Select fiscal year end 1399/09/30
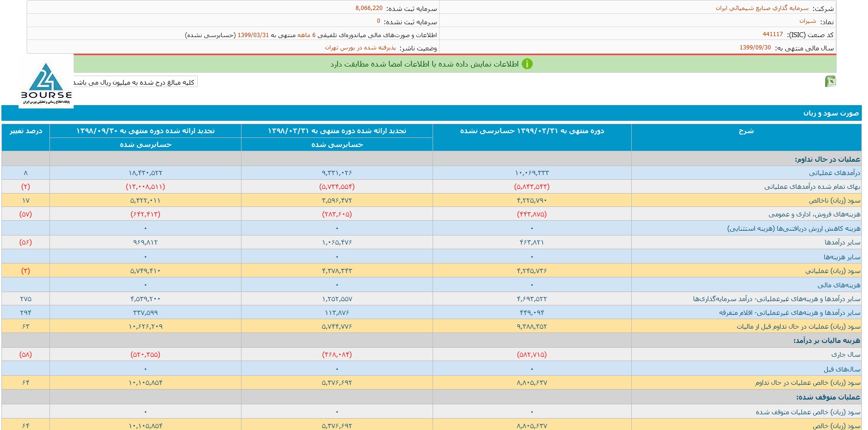This screenshot has height=430, width=868. click(755, 48)
